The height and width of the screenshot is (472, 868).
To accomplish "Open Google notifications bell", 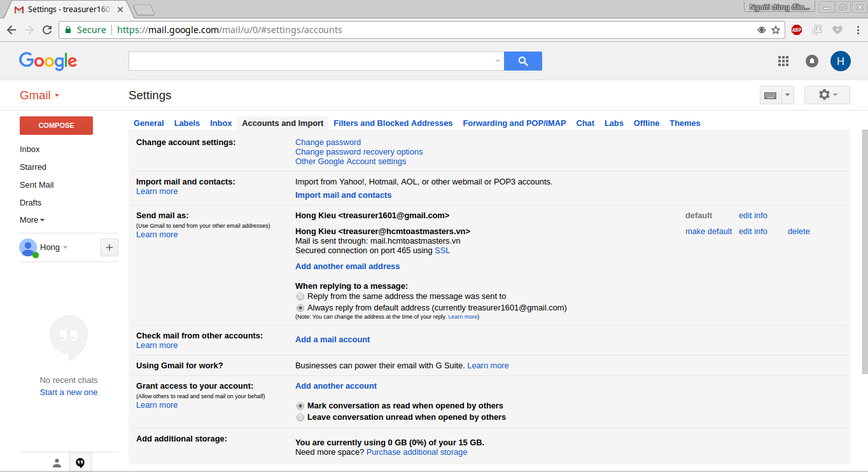I will click(812, 61).
